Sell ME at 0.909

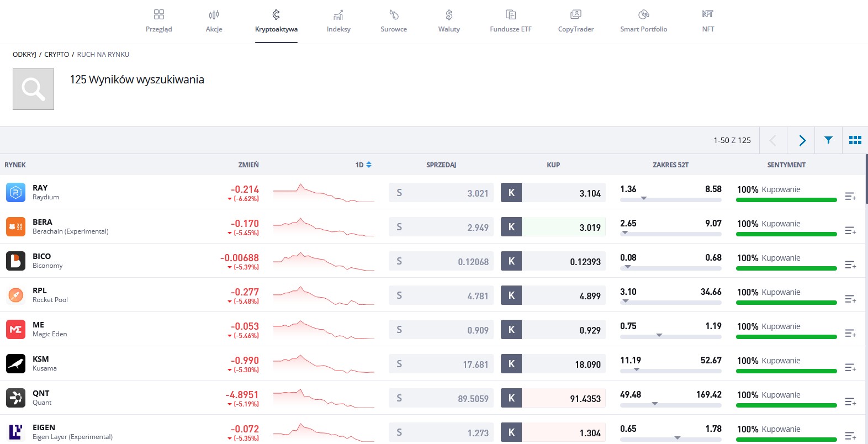click(441, 330)
